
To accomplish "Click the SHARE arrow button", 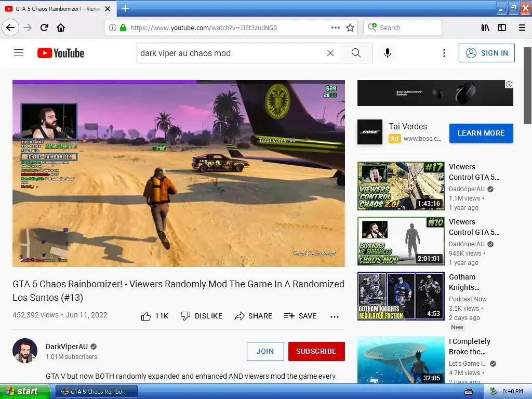I will [254, 316].
